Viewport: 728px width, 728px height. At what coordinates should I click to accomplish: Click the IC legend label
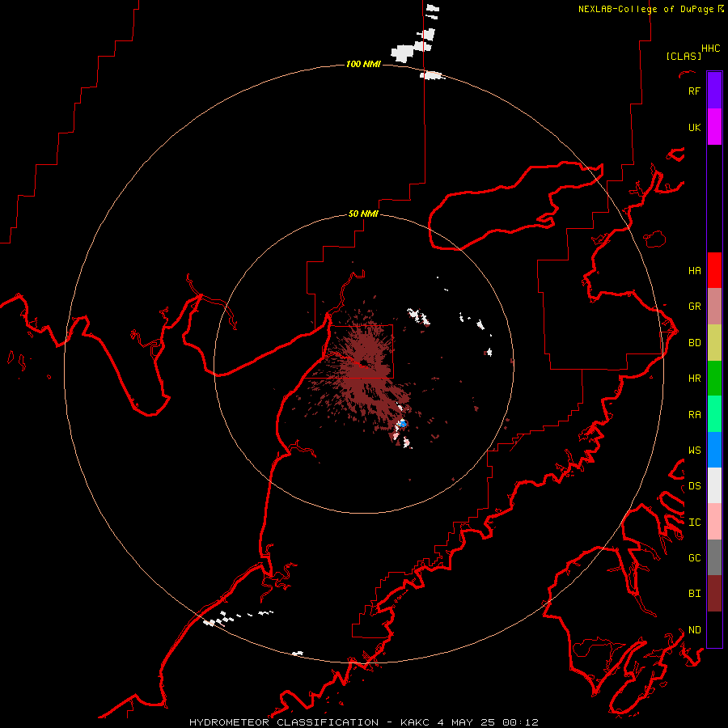point(694,522)
